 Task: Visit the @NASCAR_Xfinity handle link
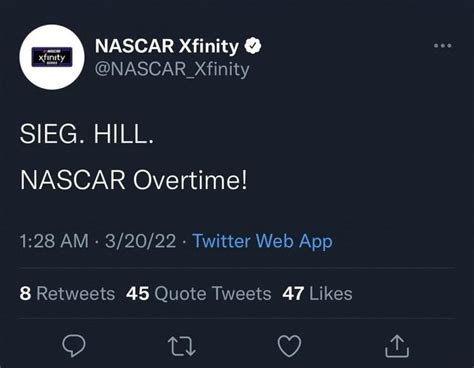click(172, 69)
